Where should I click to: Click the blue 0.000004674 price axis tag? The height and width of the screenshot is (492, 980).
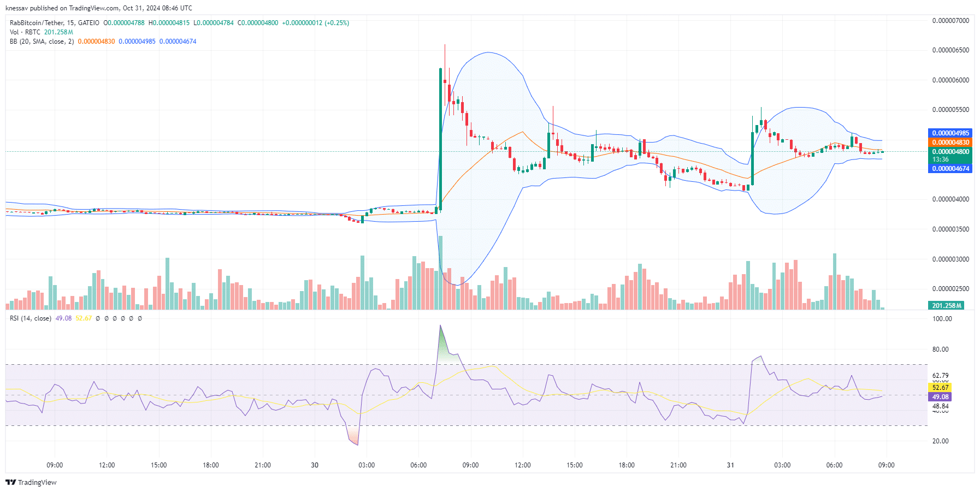pos(951,169)
